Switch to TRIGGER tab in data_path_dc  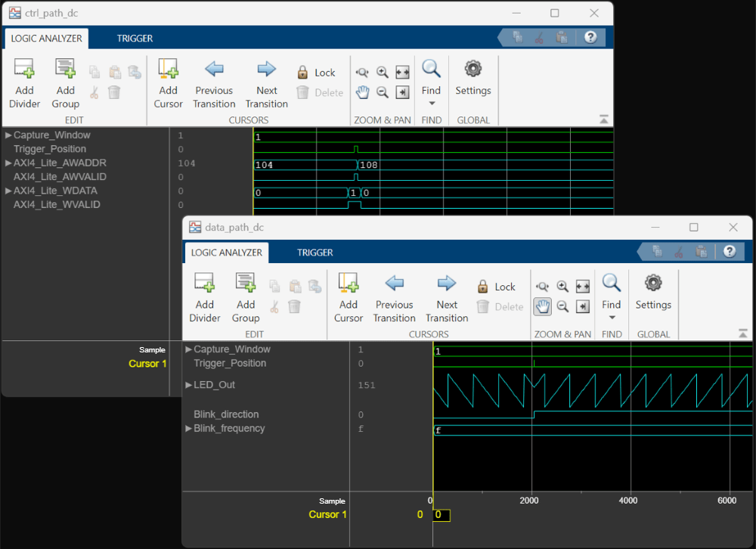pos(314,253)
